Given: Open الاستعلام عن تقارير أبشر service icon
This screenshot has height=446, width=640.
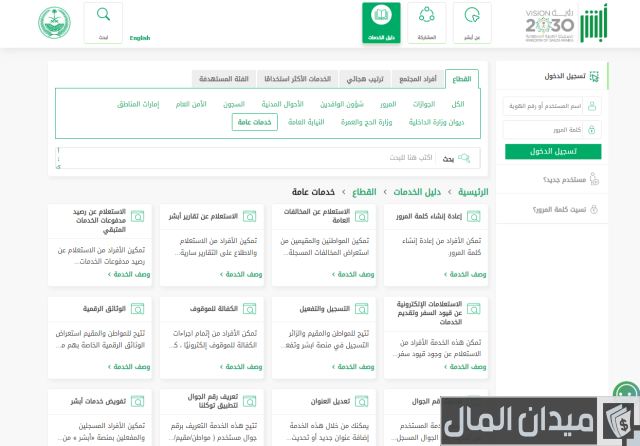Looking at the screenshot, I should [249, 216].
